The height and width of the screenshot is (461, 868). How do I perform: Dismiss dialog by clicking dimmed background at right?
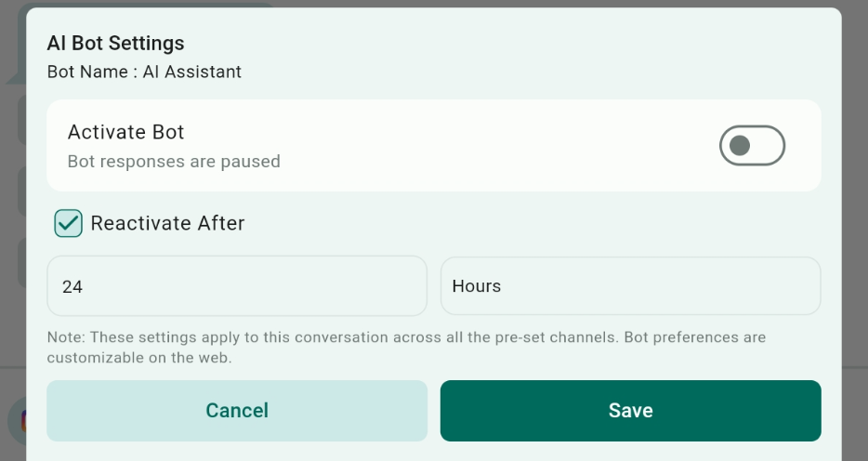coord(855,221)
